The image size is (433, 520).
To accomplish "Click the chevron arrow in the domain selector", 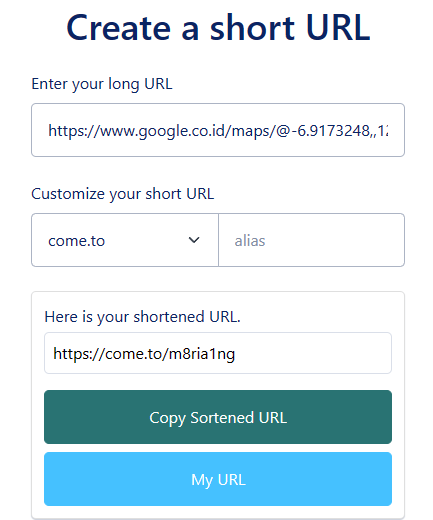I will (x=194, y=240).
